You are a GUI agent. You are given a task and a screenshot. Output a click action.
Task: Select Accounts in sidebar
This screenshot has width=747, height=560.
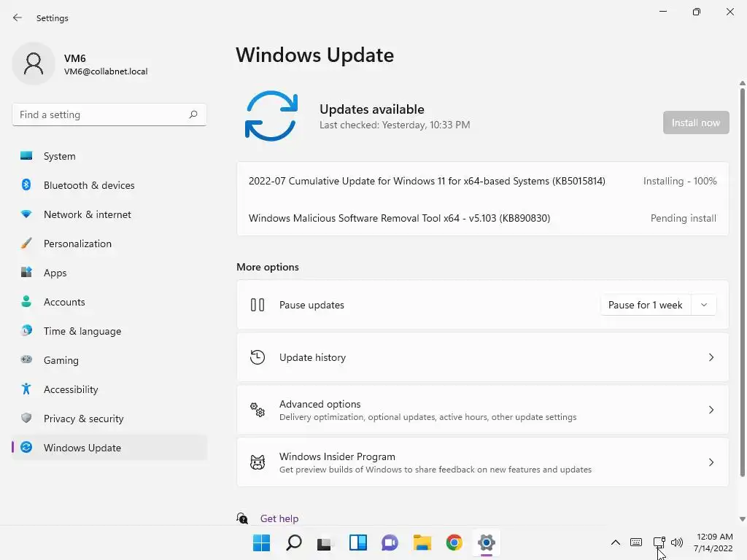tap(109, 302)
